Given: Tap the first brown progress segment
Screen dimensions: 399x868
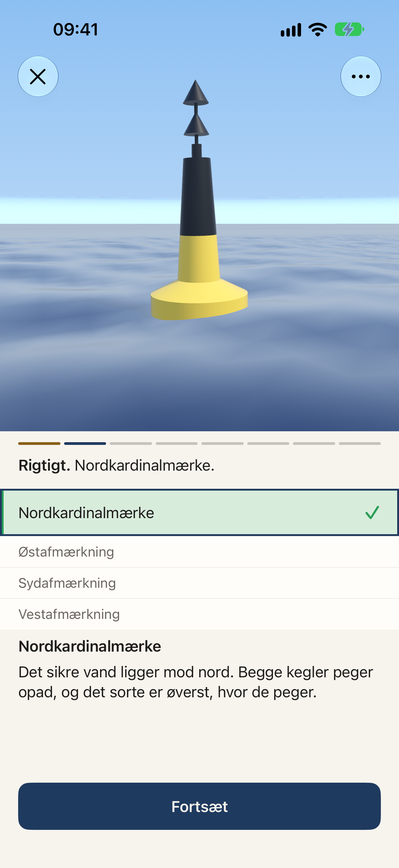Looking at the screenshot, I should (39, 443).
